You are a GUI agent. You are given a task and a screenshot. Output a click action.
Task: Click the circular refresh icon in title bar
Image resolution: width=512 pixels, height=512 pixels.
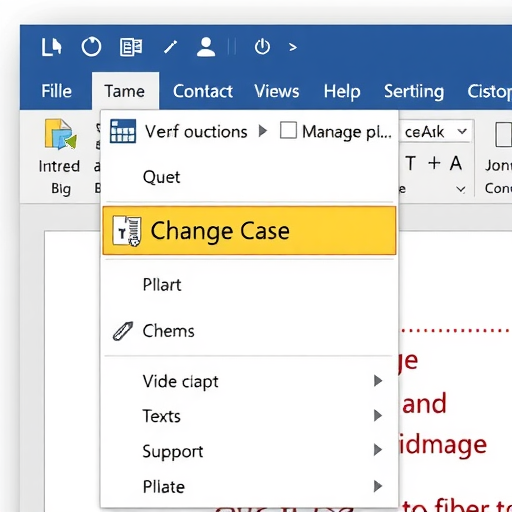point(91,47)
